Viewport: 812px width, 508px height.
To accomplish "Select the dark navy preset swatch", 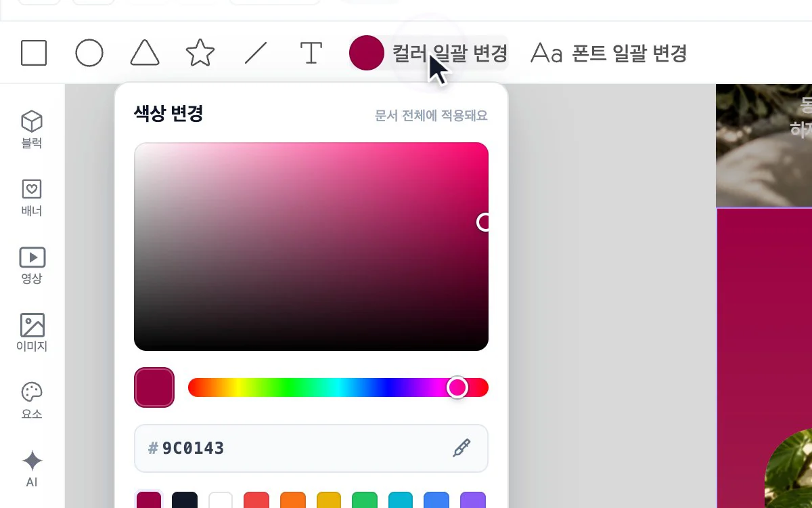I will point(185,501).
